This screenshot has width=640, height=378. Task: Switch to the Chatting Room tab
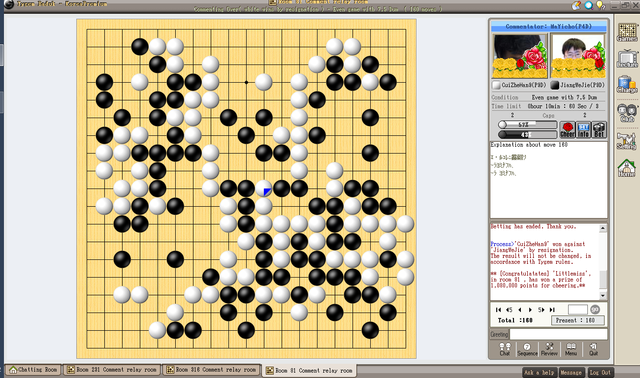pos(33,369)
